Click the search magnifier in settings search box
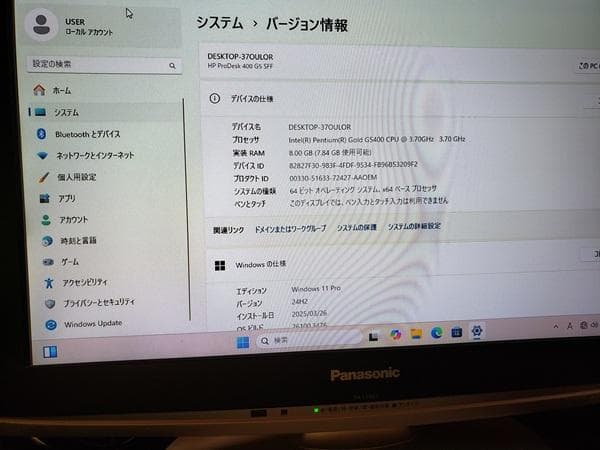Image resolution: width=600 pixels, height=450 pixels. pos(172,66)
